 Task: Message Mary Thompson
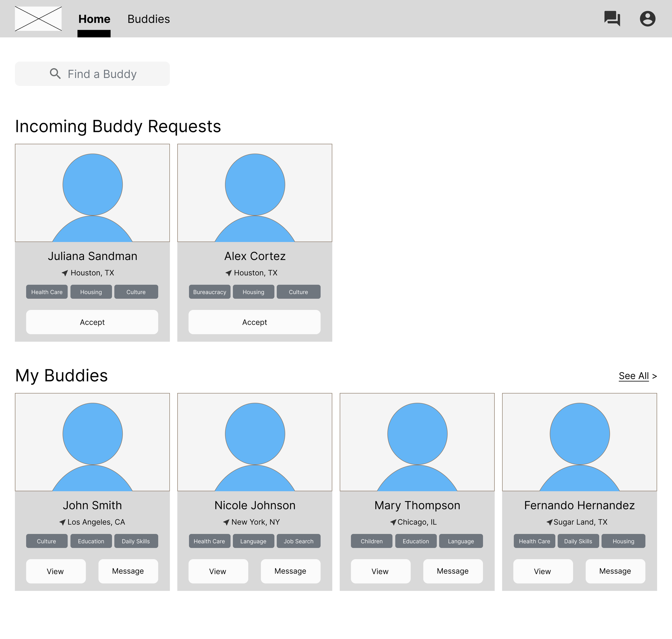point(453,571)
